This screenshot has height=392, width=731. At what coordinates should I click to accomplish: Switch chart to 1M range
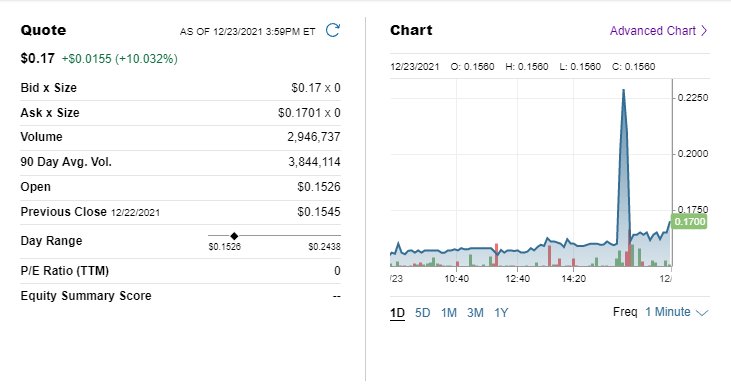[449, 313]
